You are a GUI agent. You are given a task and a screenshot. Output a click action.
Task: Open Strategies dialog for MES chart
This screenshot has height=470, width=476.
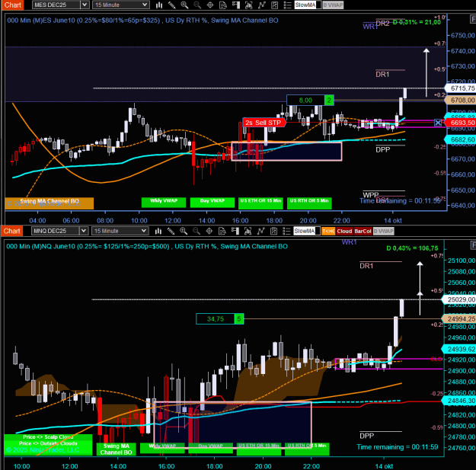coord(274,5)
